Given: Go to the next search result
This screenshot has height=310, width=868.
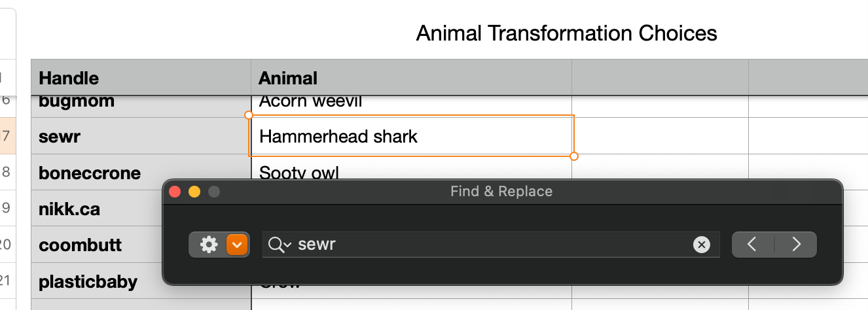Looking at the screenshot, I should click(796, 245).
